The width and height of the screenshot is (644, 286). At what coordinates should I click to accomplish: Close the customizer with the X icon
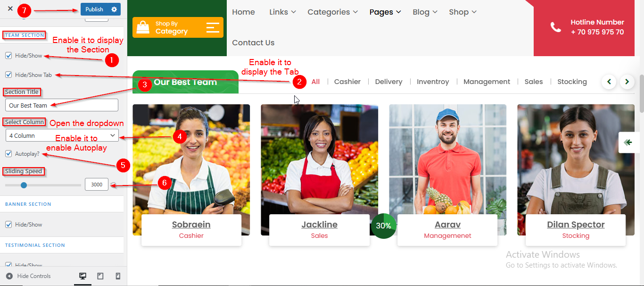pos(10,9)
